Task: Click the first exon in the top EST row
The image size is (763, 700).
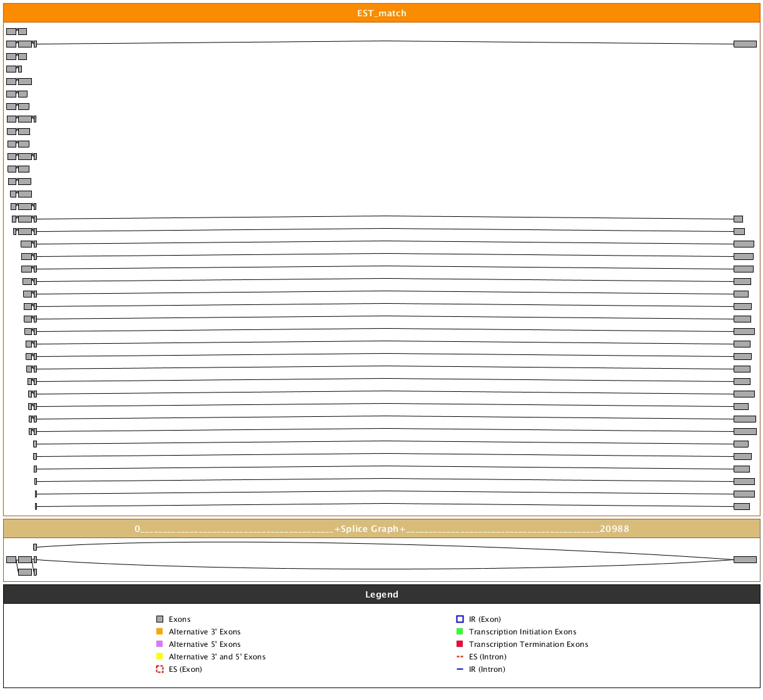Action: pyautogui.click(x=11, y=31)
